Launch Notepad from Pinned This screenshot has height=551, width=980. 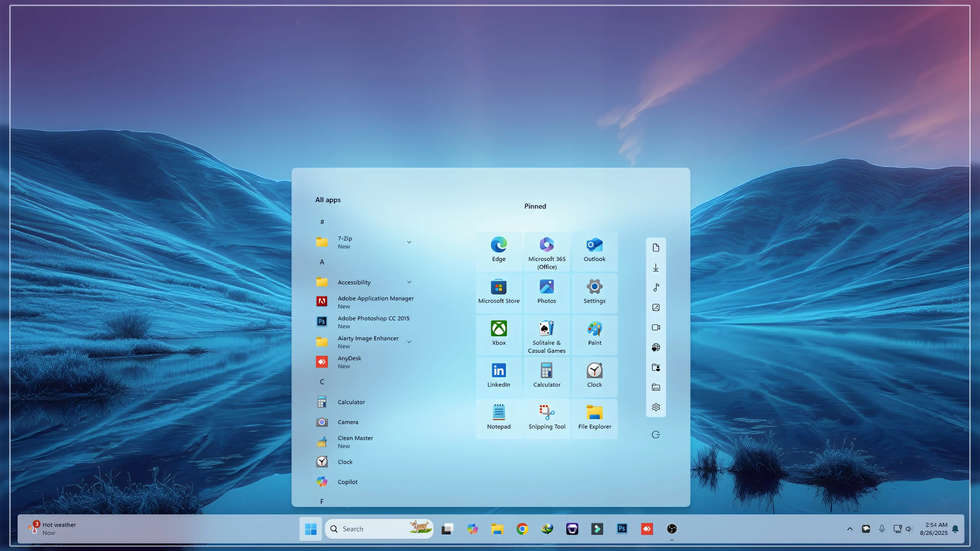click(499, 419)
